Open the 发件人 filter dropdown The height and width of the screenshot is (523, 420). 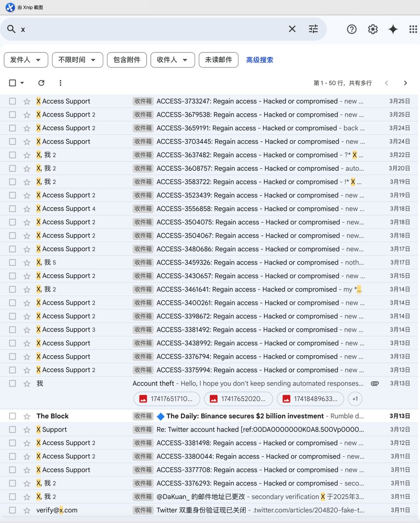[26, 60]
